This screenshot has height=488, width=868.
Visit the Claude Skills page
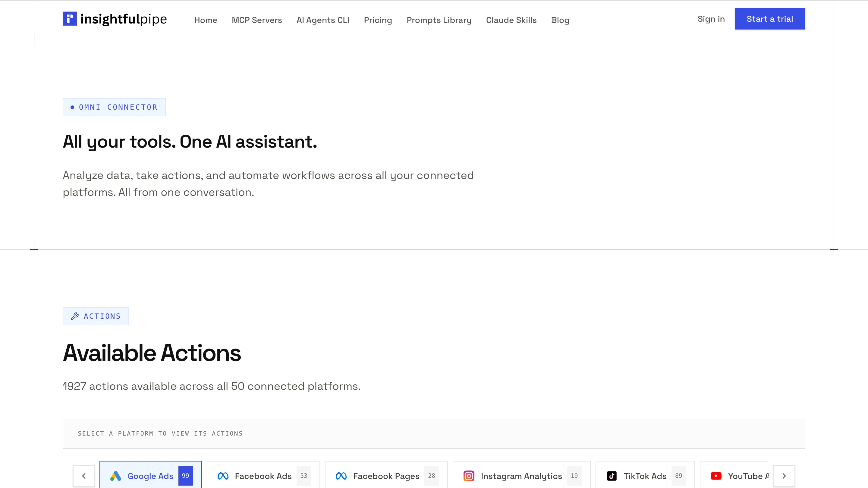click(511, 20)
